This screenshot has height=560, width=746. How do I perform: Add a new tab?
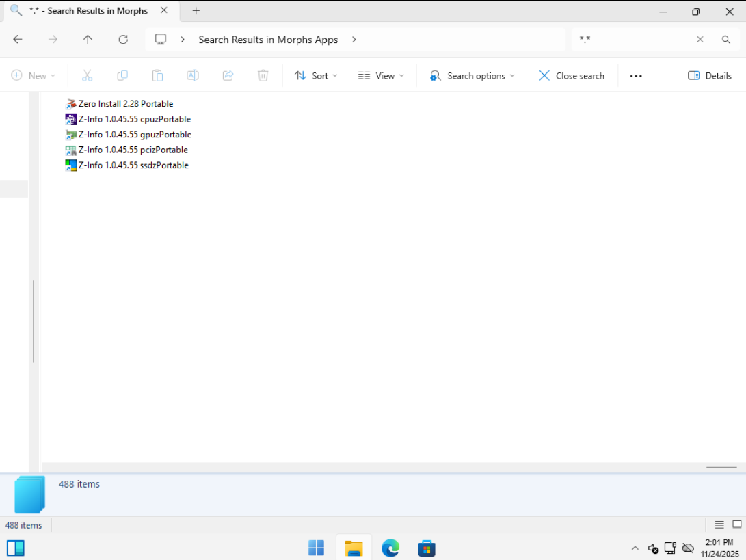196,11
